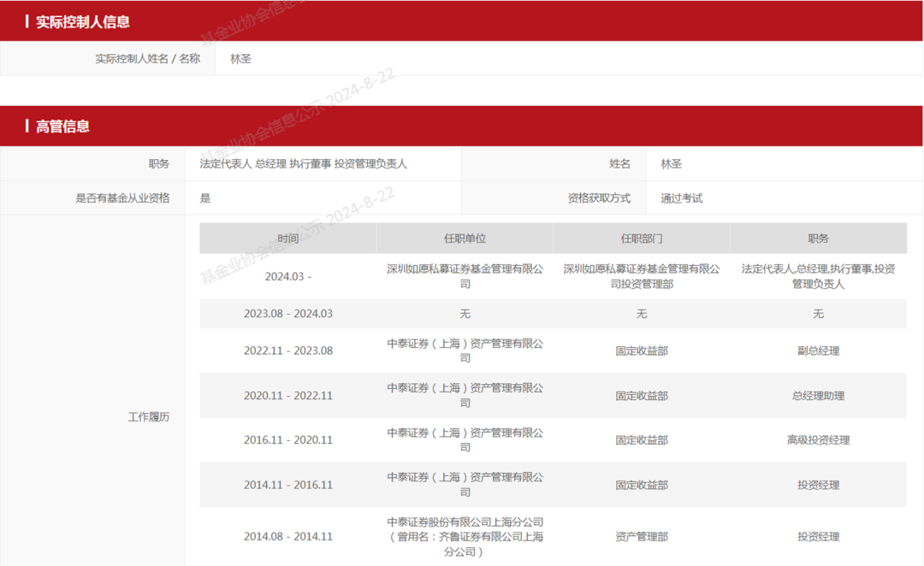Click 中泰证券（上海）资产管理有限公司 in the 2022.11 row
This screenshot has height=566, width=924.
pos(465,350)
